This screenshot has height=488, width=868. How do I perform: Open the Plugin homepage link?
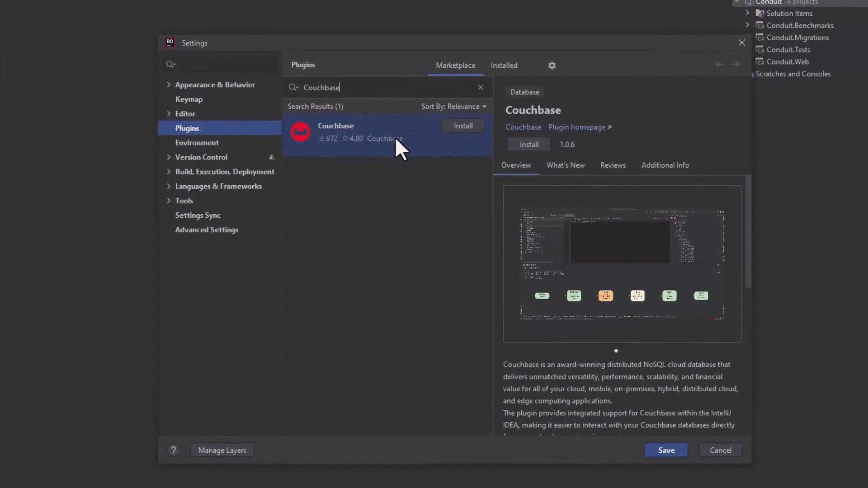(x=576, y=127)
